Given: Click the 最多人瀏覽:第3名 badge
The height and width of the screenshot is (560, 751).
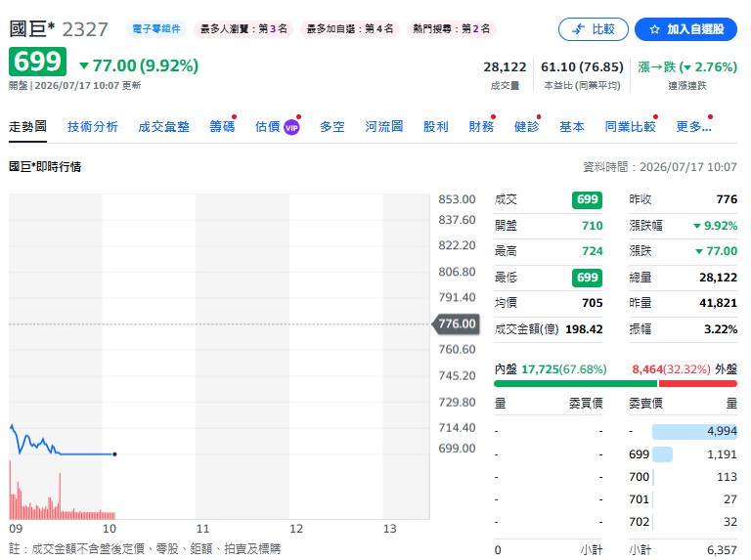Looking at the screenshot, I should pyautogui.click(x=243, y=28).
